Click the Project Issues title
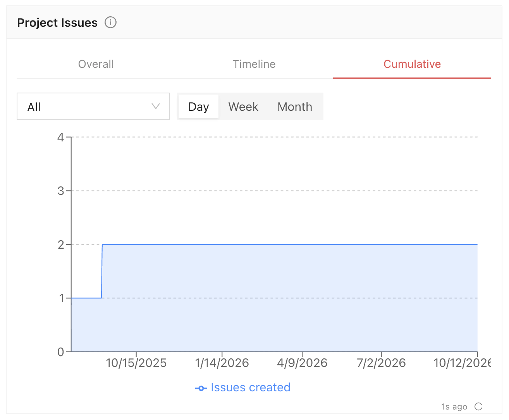This screenshot has width=509, height=420. pyautogui.click(x=57, y=22)
